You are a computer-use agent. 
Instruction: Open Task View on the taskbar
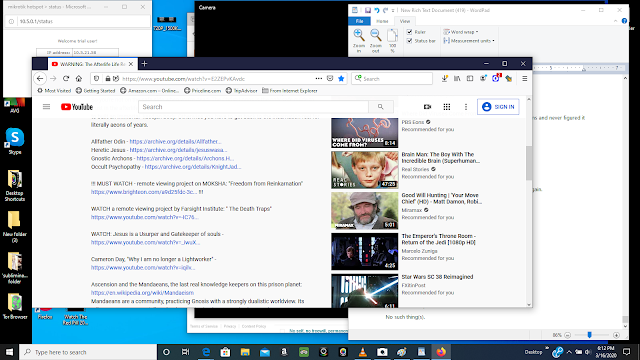pyautogui.click(x=185, y=352)
